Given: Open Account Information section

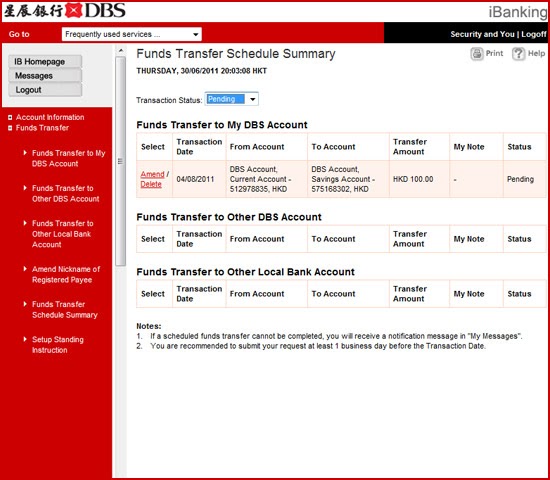Looking at the screenshot, I should [50, 118].
